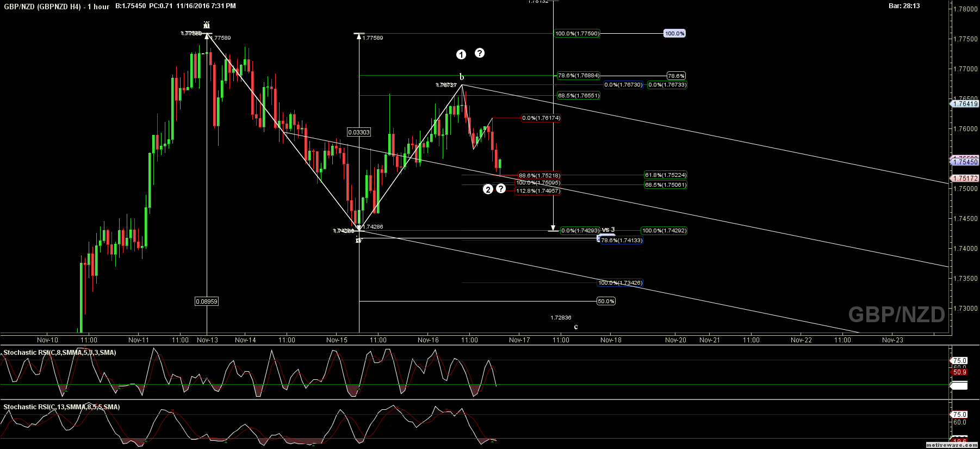Select the 88.6%(1.75218) extension label
The image size is (980, 449).
[539, 176]
